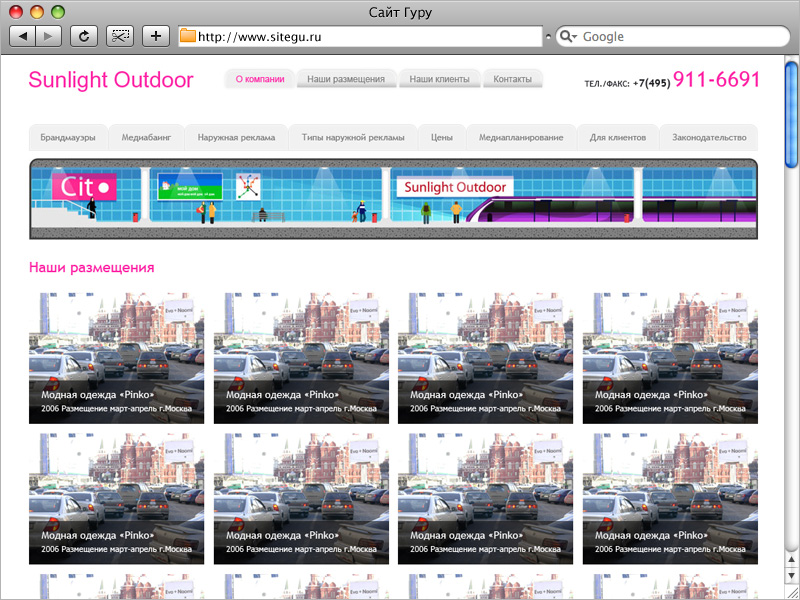Viewport: 800px width, 600px height.
Task: Reload the page with the circular arrow
Action: coord(84,36)
